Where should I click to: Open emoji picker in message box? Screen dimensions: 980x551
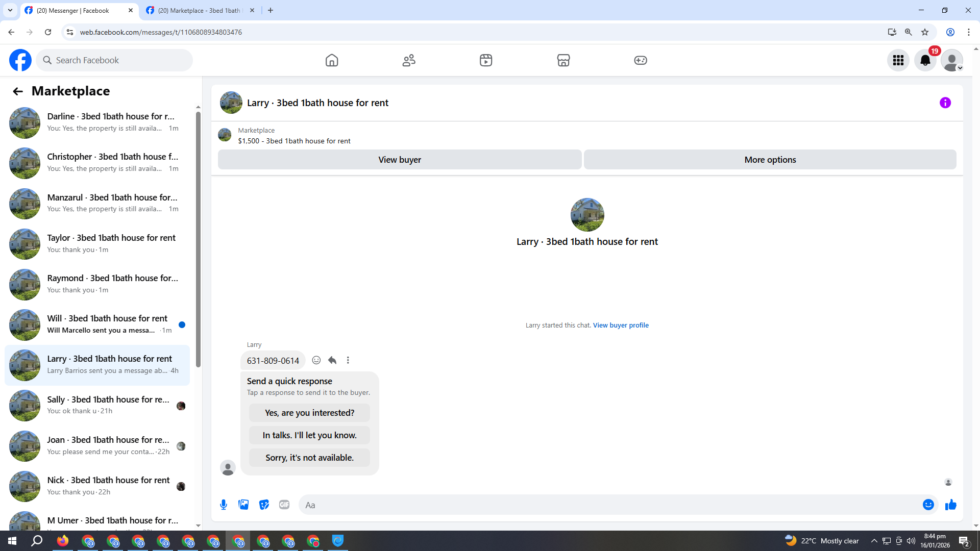(928, 505)
